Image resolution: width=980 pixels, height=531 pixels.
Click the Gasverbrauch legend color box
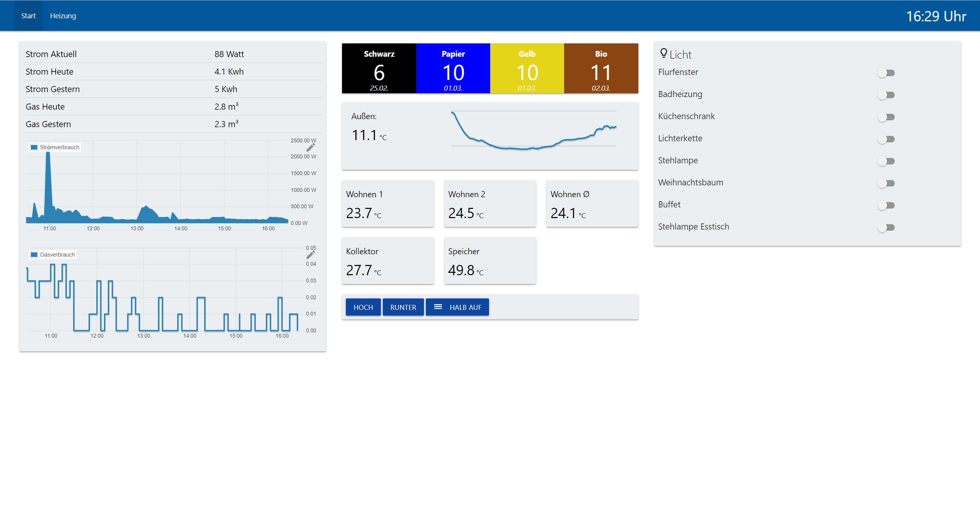coord(34,255)
